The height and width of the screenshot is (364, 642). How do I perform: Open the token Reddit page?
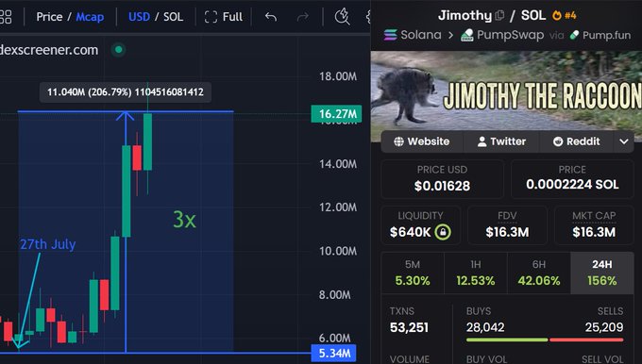tap(577, 141)
